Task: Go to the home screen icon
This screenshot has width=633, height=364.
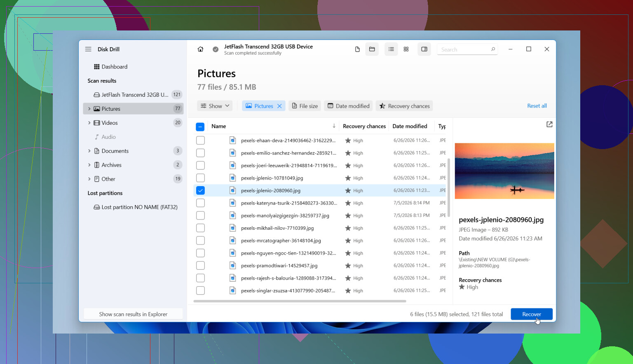Action: pos(200,49)
